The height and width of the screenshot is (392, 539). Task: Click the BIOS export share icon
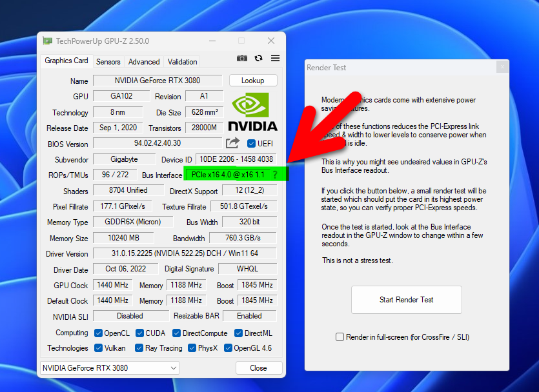tap(232, 142)
